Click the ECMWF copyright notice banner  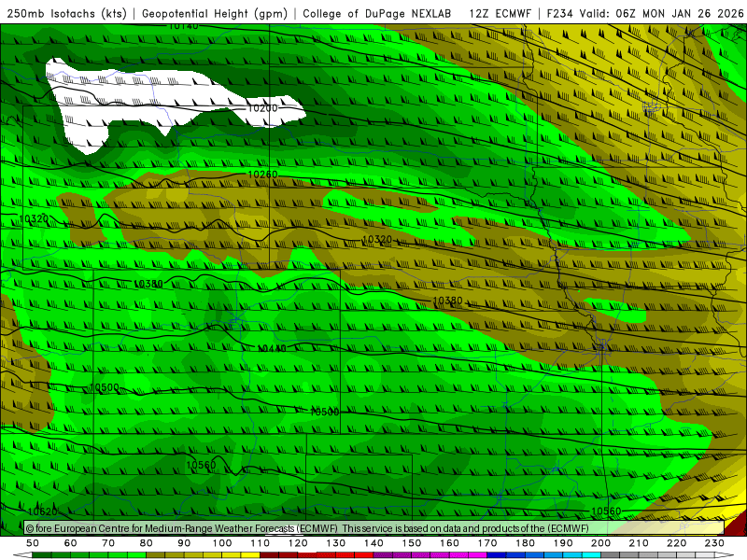point(374,528)
